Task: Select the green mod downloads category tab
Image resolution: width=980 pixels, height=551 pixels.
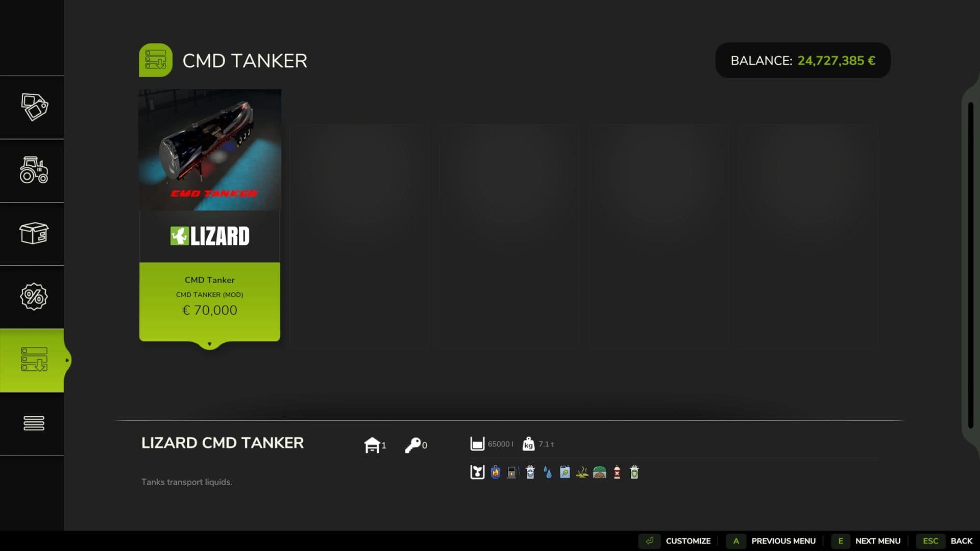Action: pyautogui.click(x=34, y=360)
